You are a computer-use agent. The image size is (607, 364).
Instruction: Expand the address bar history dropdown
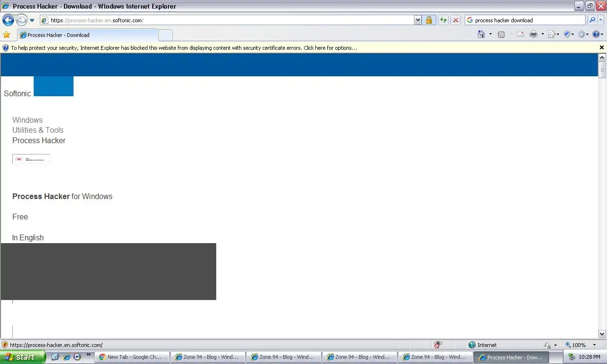(x=418, y=20)
